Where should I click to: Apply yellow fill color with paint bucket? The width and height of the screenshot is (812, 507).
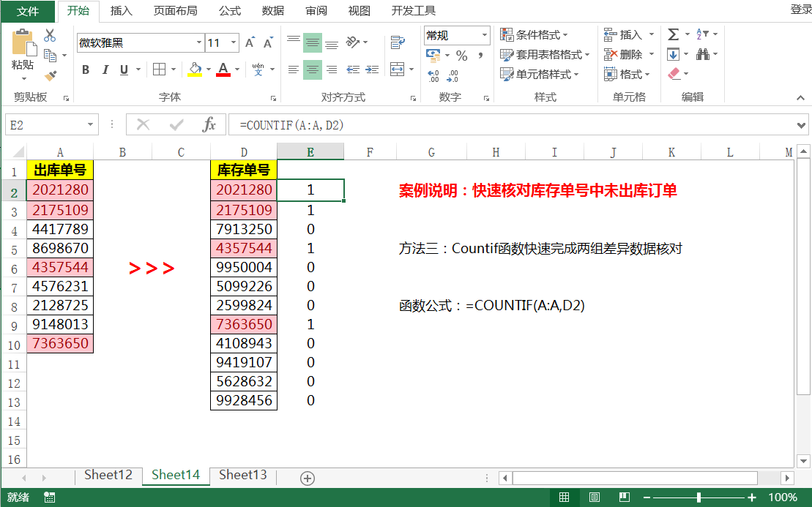[195, 70]
